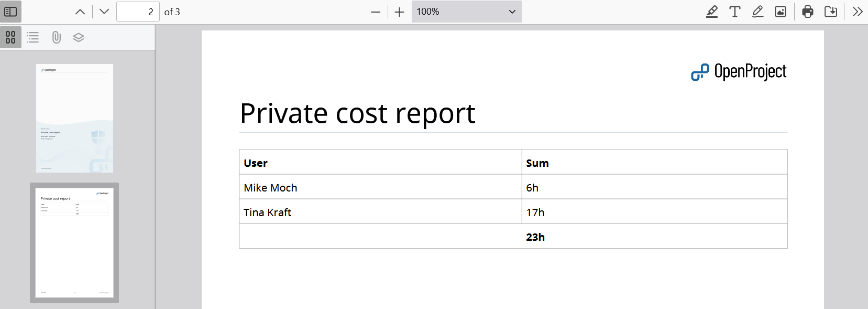
Task: Save the PDF with download icon
Action: [x=831, y=12]
